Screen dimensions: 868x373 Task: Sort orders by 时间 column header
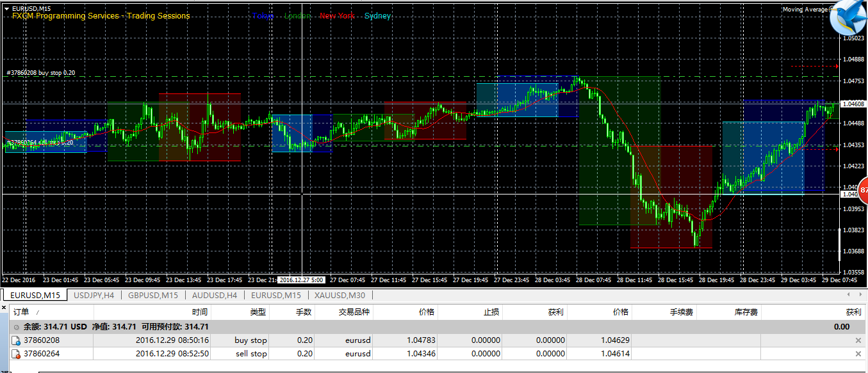click(x=199, y=312)
